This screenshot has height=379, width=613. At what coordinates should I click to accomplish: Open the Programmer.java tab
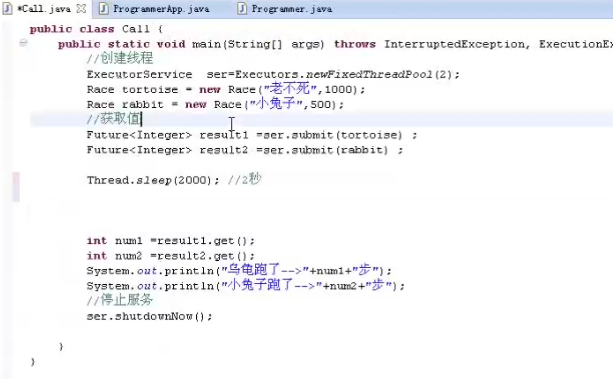coord(292,9)
